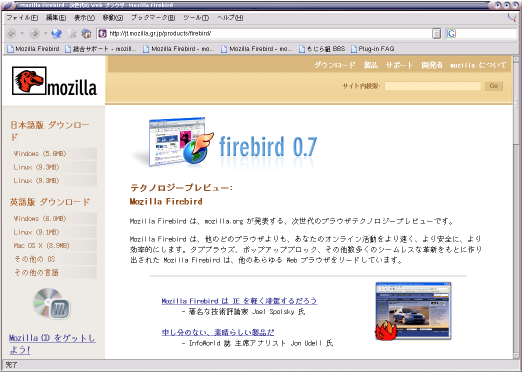Click the Mozilla dinosaur logo
522x372 pixels.
[x=29, y=80]
